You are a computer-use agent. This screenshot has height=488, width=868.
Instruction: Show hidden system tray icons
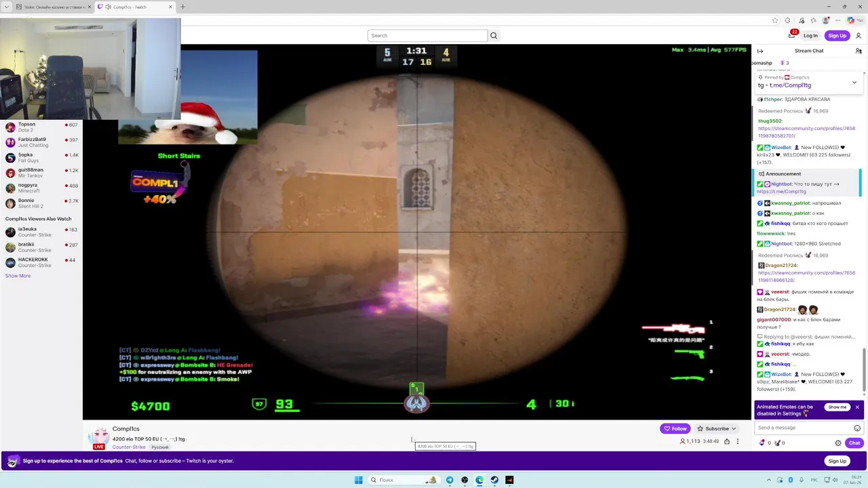[769, 480]
